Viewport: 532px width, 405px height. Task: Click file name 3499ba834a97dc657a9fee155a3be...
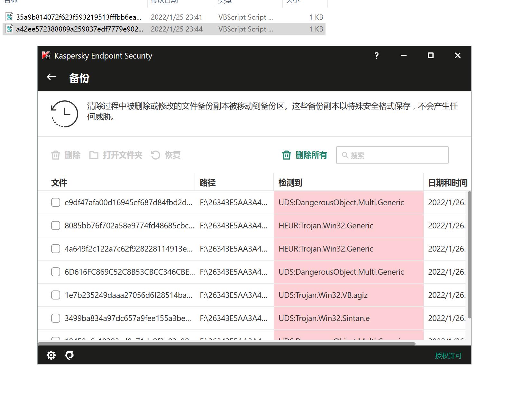128,318
